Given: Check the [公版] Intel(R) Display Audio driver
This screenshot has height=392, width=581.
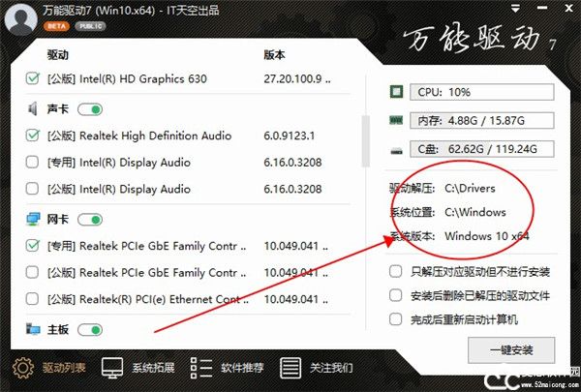Looking at the screenshot, I should click(x=32, y=189).
